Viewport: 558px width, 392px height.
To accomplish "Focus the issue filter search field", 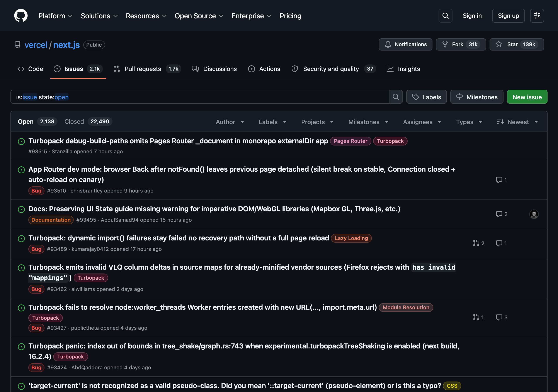I will click(199, 97).
